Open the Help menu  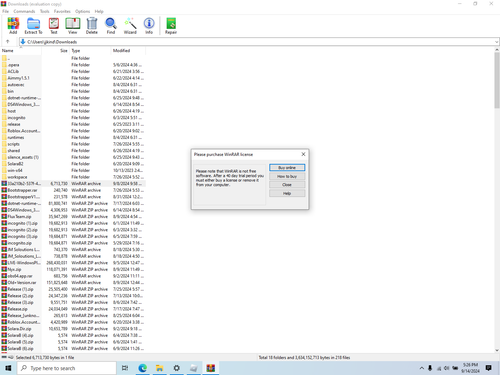[99, 11]
